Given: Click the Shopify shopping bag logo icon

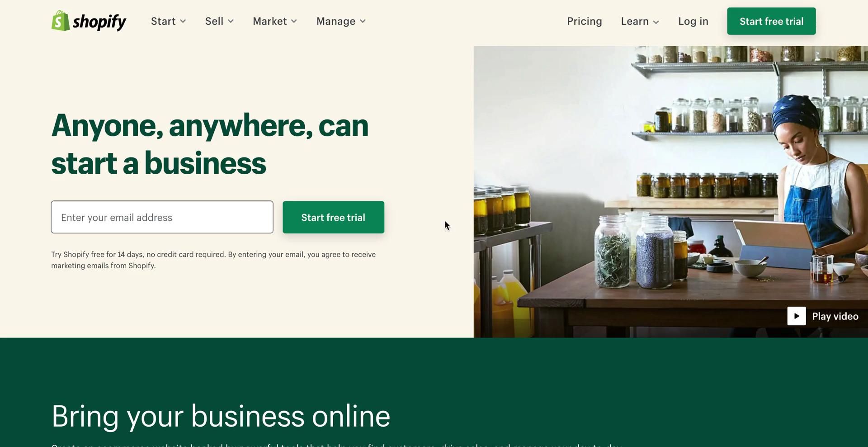Looking at the screenshot, I should [x=61, y=21].
